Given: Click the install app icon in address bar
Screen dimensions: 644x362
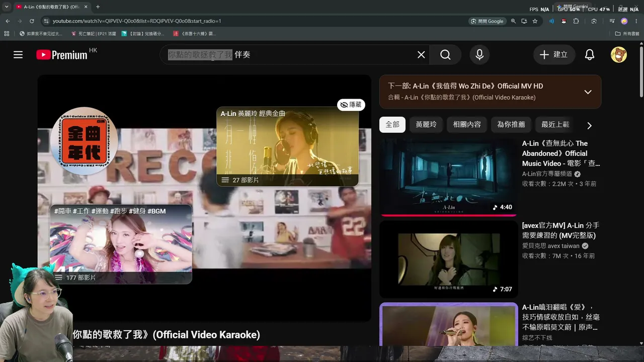Looking at the screenshot, I should (x=524, y=21).
